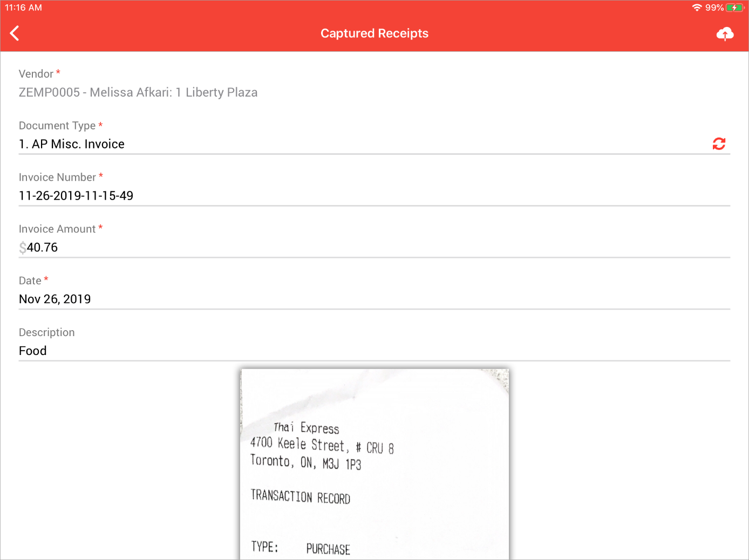This screenshot has height=560, width=749.
Task: Tap the 11:16 AM clock in status bar
Action: [24, 8]
